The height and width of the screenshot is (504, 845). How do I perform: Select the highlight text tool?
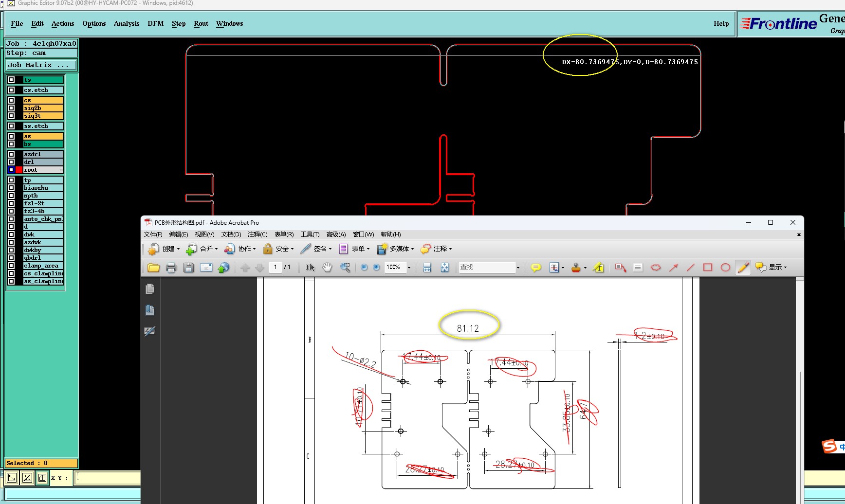599,268
